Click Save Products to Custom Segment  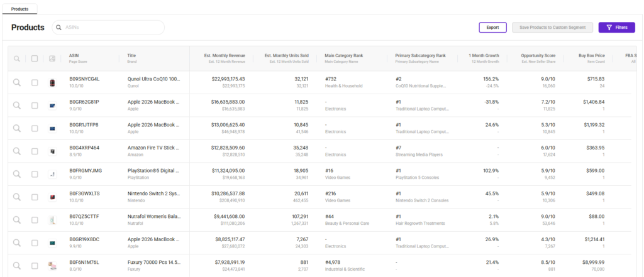[553, 28]
